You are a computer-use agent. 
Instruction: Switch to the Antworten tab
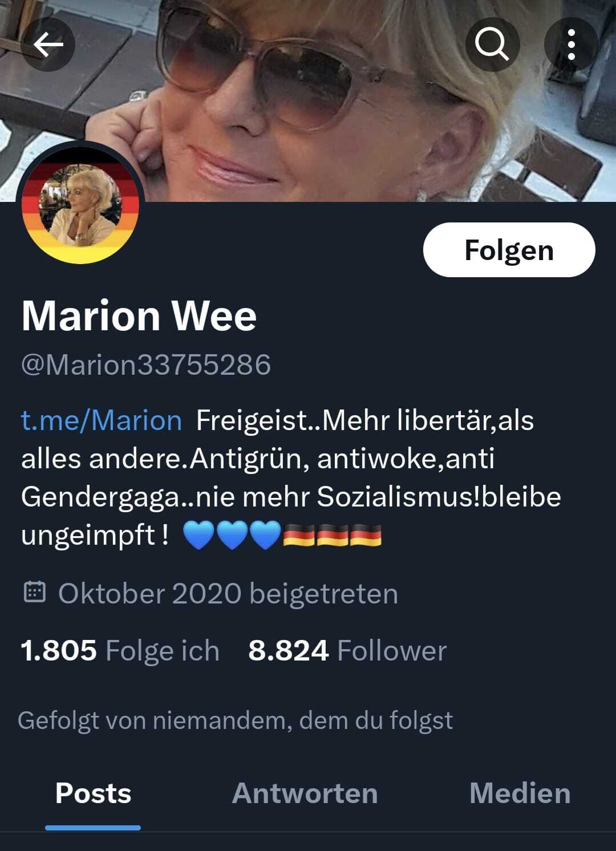point(305,793)
